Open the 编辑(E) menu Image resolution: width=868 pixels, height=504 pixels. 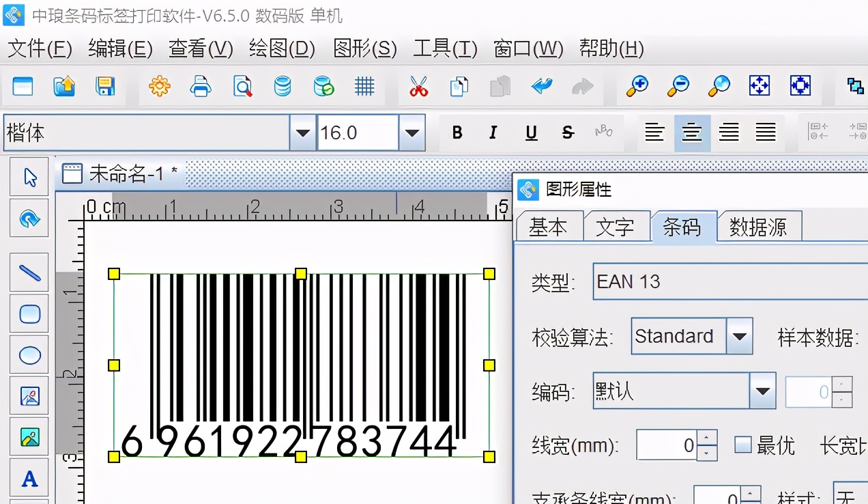click(120, 48)
